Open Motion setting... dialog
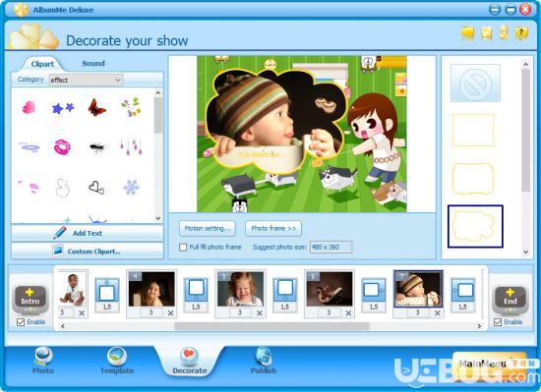This screenshot has height=392, width=541. point(207,228)
